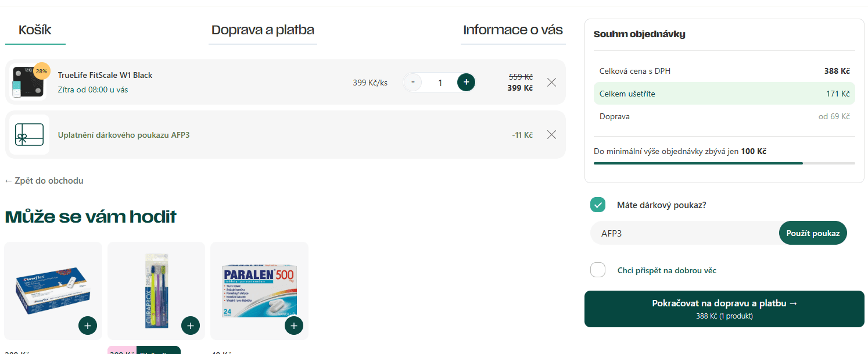This screenshot has width=868, height=354.
Task: Add Curaprox toothbrushes using plus icon
Action: (191, 326)
